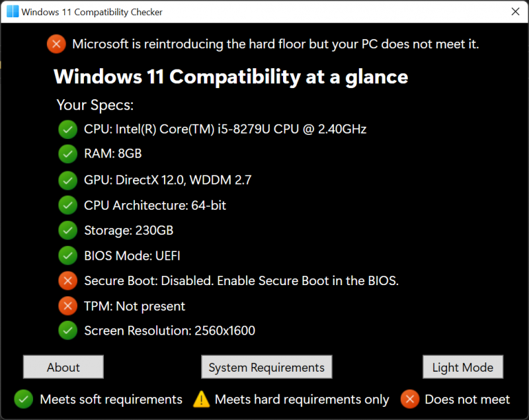Open the System Requirements button
The image size is (529, 420).
coord(266,367)
